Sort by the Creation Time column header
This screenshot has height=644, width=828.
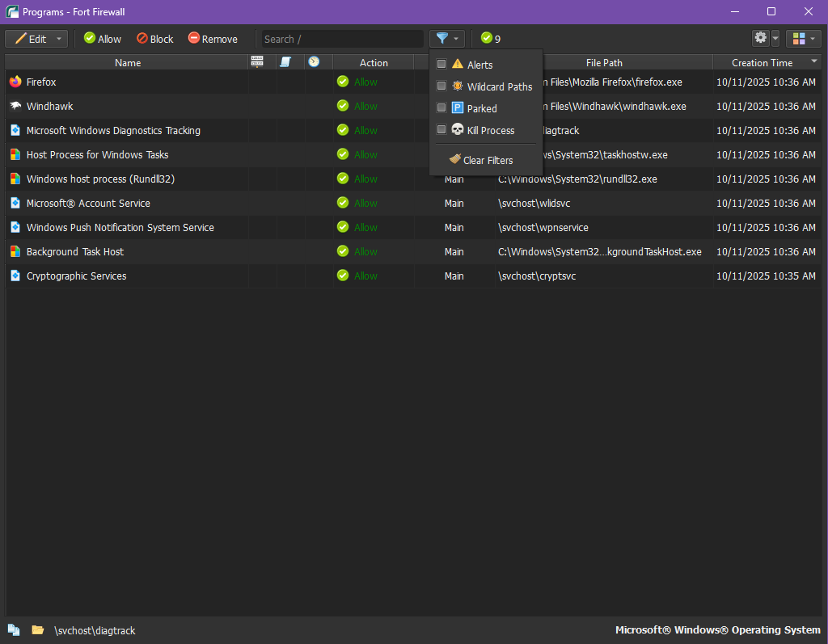tap(762, 62)
